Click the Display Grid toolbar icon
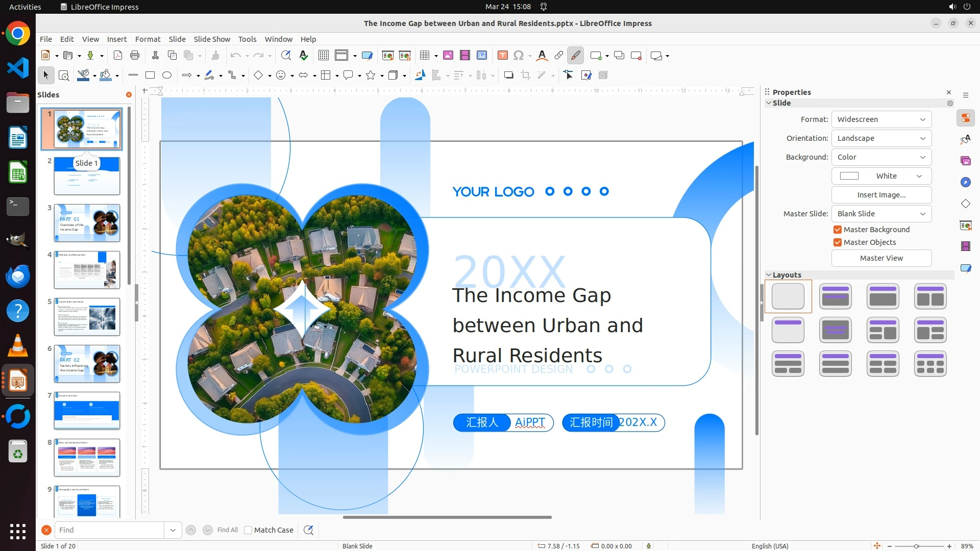The image size is (980, 551). (323, 56)
